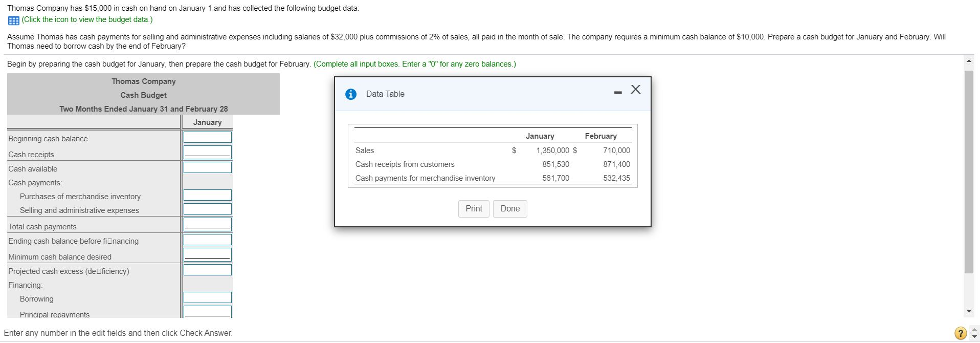Select Ending cash balance before financing input
Viewport: 980px width, 343px height.
(208, 240)
